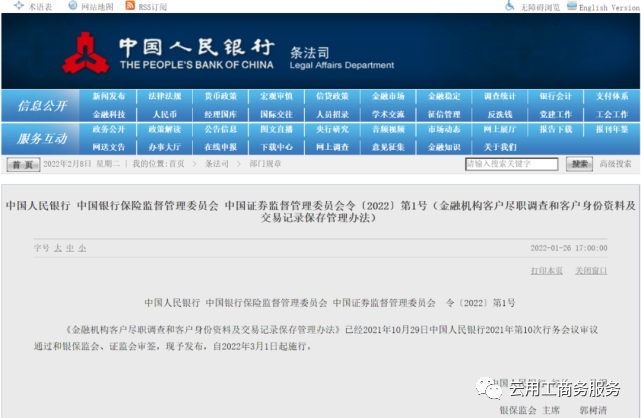641x418 pixels.
Task: Go to 反洗钱 section
Action: 500,114
